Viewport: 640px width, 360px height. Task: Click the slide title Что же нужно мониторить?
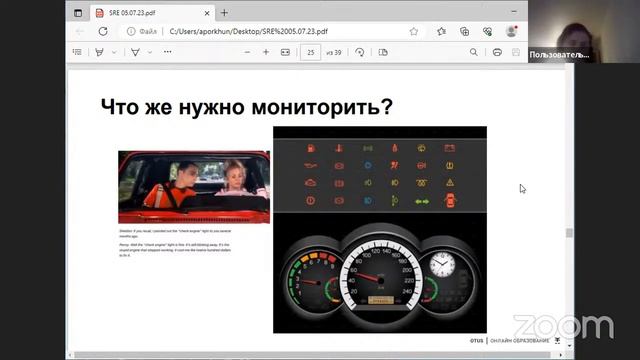(247, 107)
